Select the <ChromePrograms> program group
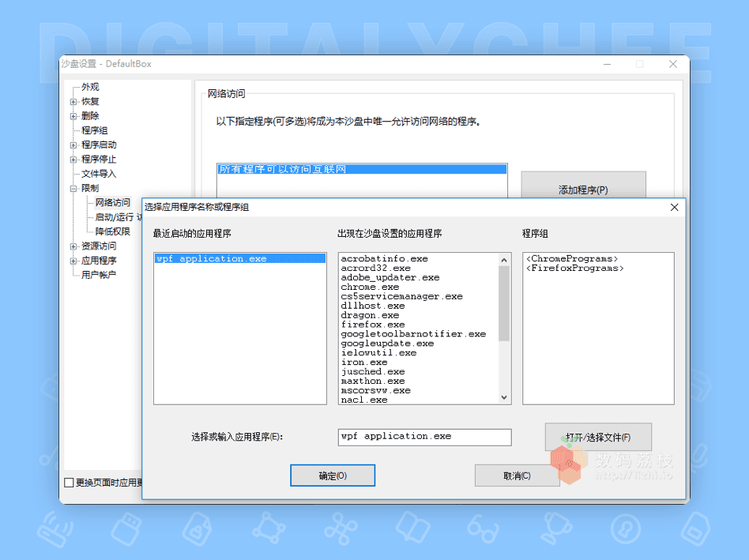The image size is (749, 560). point(572,259)
